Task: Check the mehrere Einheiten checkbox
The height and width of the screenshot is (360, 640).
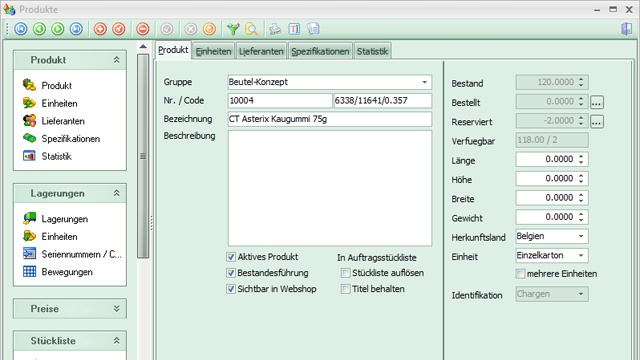Action: (x=520, y=273)
